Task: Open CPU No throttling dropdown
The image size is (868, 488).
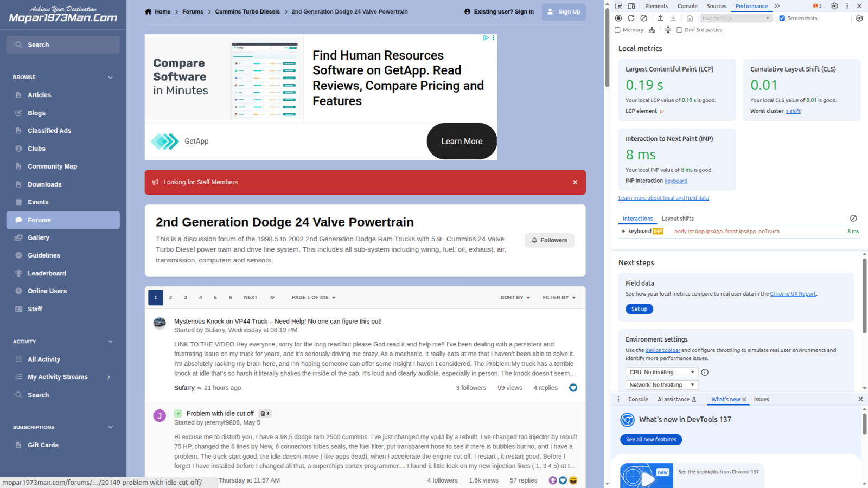Action: pyautogui.click(x=662, y=373)
